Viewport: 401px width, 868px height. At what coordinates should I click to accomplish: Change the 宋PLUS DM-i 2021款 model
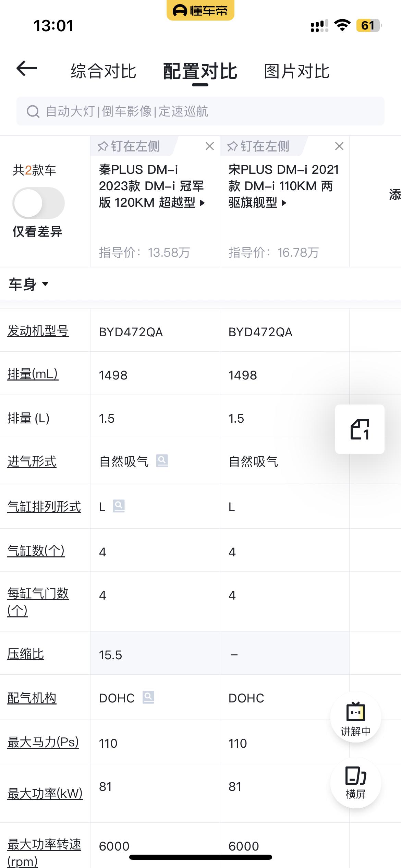284,186
